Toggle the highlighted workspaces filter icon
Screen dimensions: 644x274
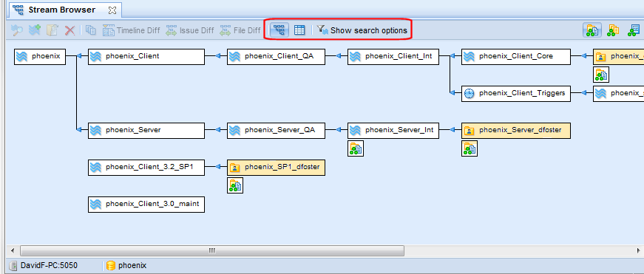(592, 30)
